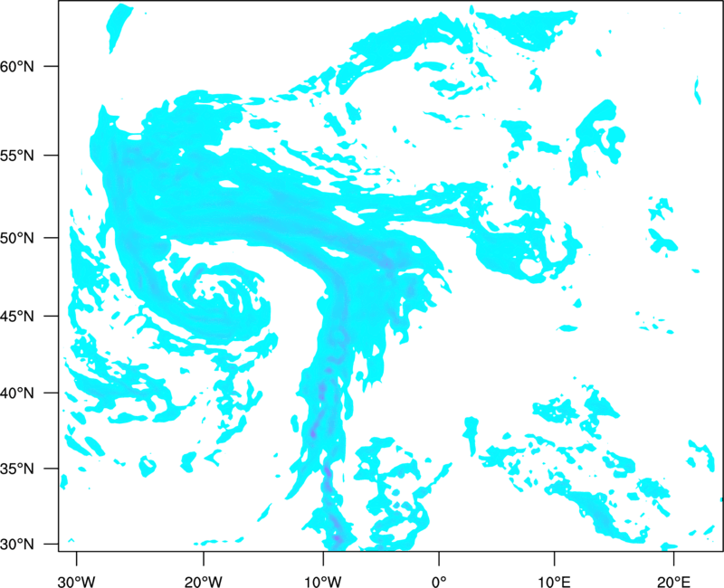This screenshot has width=724, height=588.
Task: Click the 60°N latitude label
Action: click(x=17, y=66)
